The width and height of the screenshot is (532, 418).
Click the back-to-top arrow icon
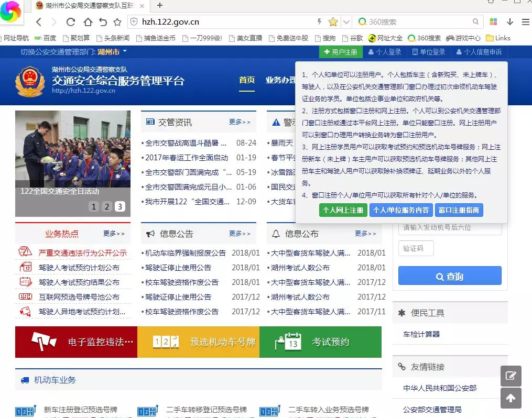coord(511,398)
